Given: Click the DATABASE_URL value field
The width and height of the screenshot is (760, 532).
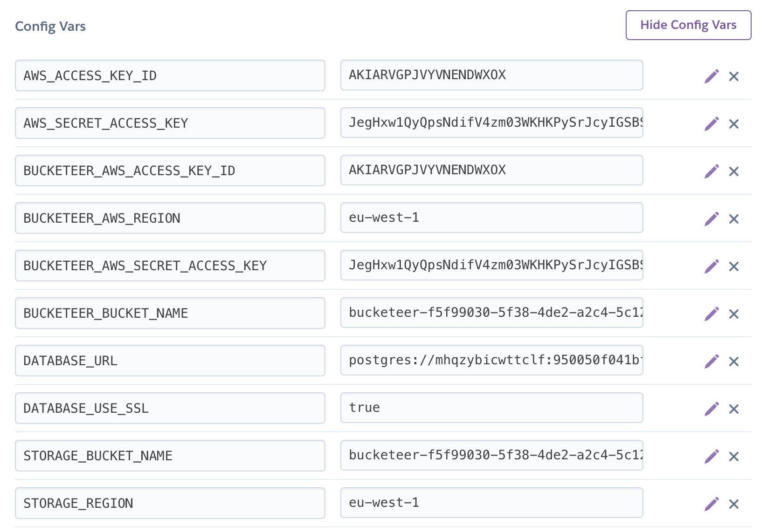Looking at the screenshot, I should [x=491, y=360].
